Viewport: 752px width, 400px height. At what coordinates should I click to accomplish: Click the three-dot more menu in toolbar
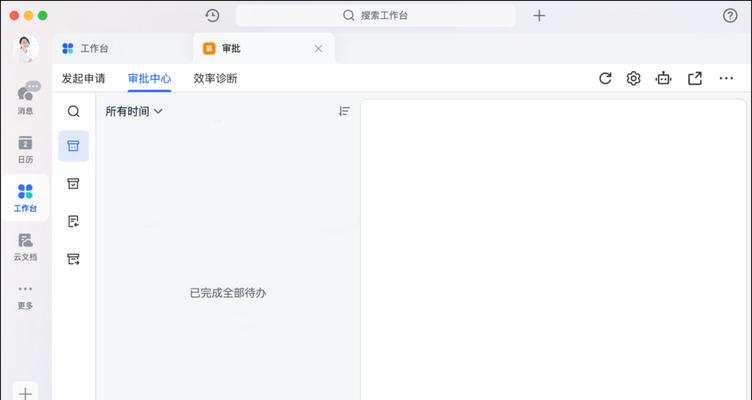(x=726, y=78)
